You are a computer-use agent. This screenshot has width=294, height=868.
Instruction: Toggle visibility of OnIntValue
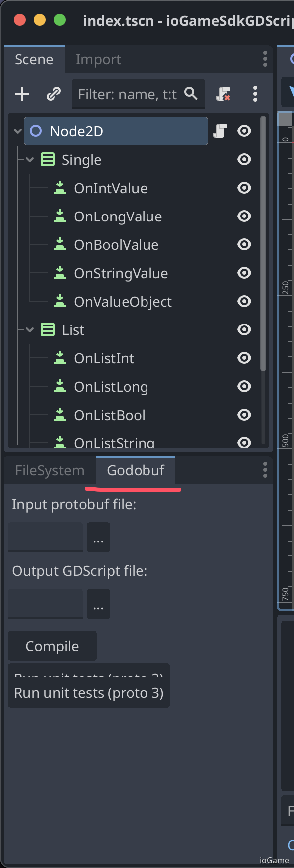click(x=244, y=188)
